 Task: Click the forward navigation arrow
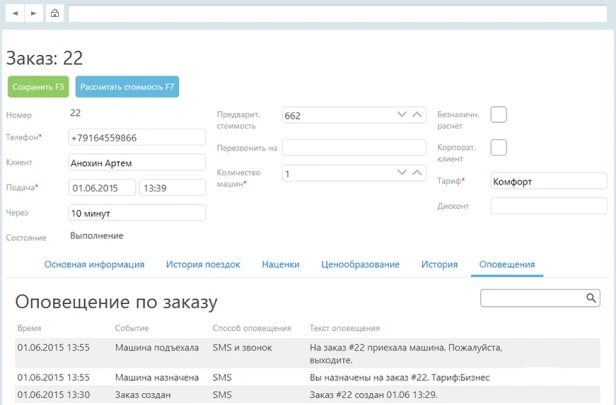(33, 14)
